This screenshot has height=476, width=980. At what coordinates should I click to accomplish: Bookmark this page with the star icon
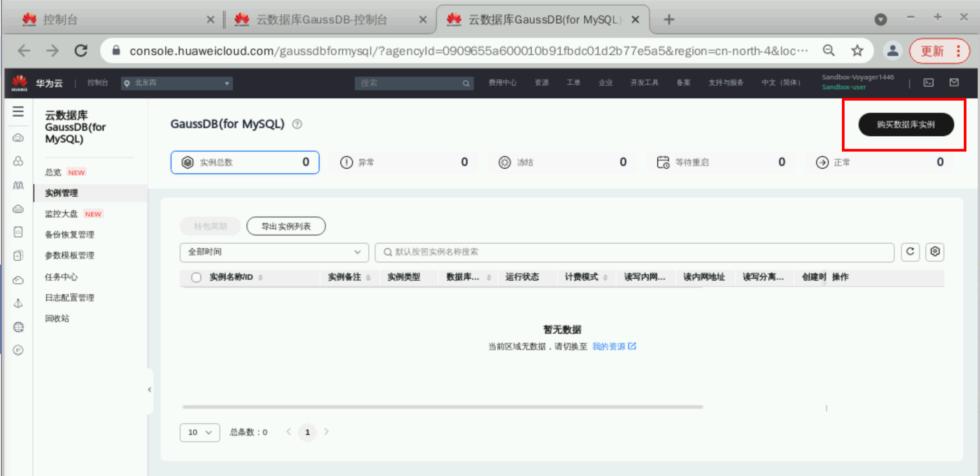click(x=857, y=51)
